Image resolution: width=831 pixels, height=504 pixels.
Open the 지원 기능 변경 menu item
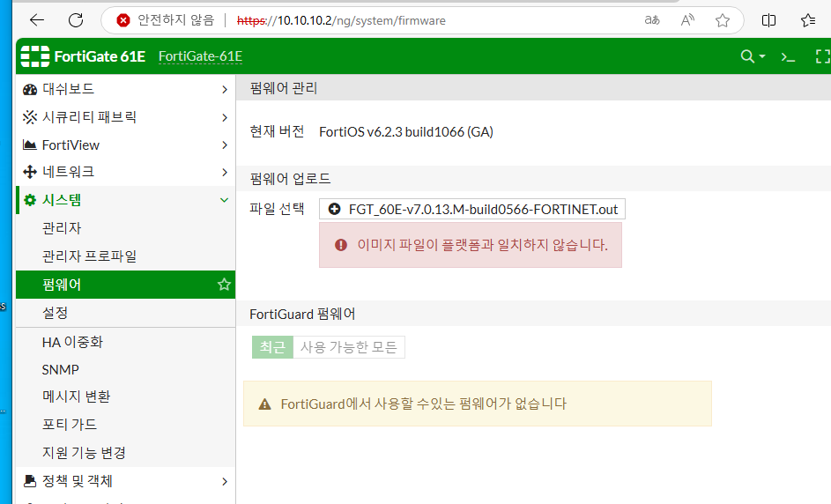pyautogui.click(x=126, y=453)
